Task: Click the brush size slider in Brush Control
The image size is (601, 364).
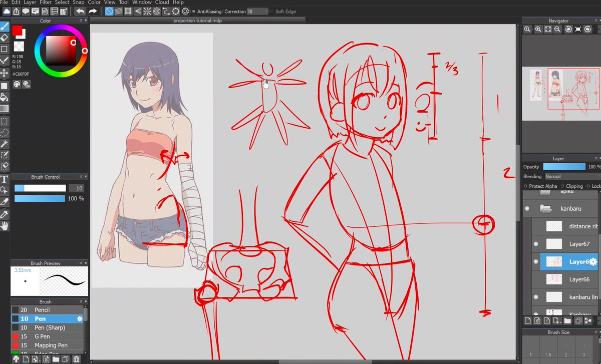Action: point(40,188)
